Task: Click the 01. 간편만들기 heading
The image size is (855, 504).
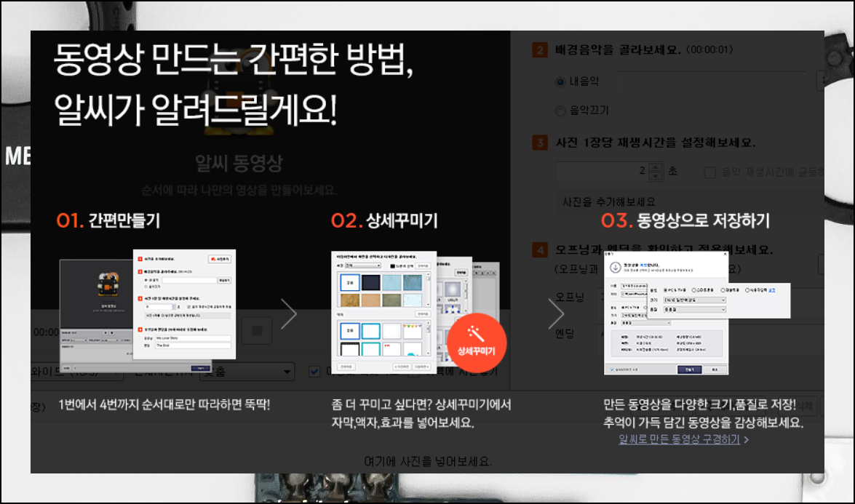Action: [x=108, y=220]
